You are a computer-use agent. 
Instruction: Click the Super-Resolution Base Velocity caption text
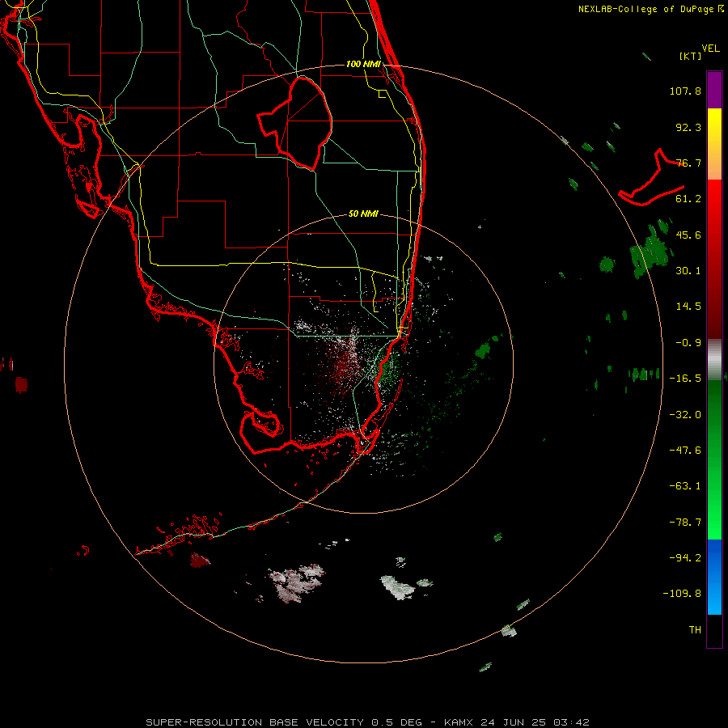coord(367,722)
